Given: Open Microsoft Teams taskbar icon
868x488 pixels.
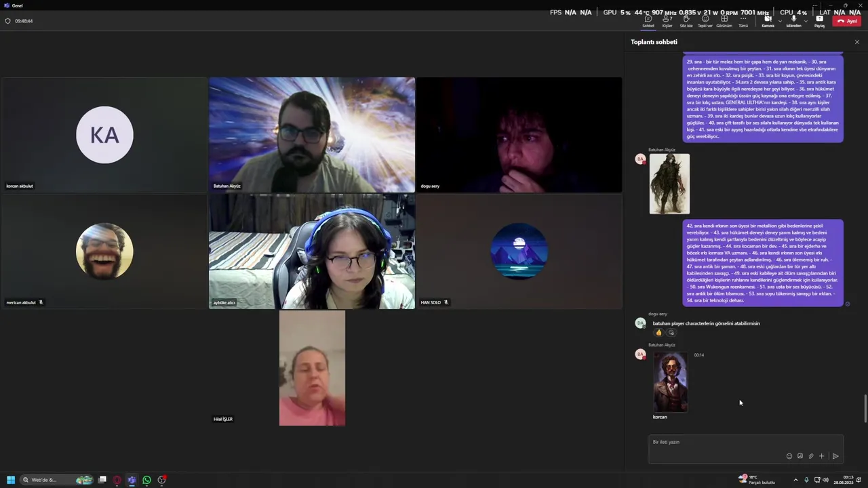Looking at the screenshot, I should click(132, 480).
